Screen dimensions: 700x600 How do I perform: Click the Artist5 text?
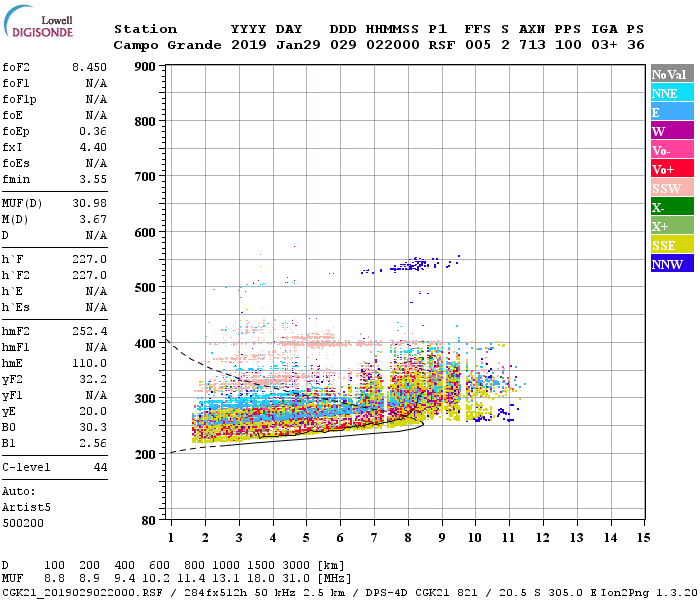click(x=26, y=508)
